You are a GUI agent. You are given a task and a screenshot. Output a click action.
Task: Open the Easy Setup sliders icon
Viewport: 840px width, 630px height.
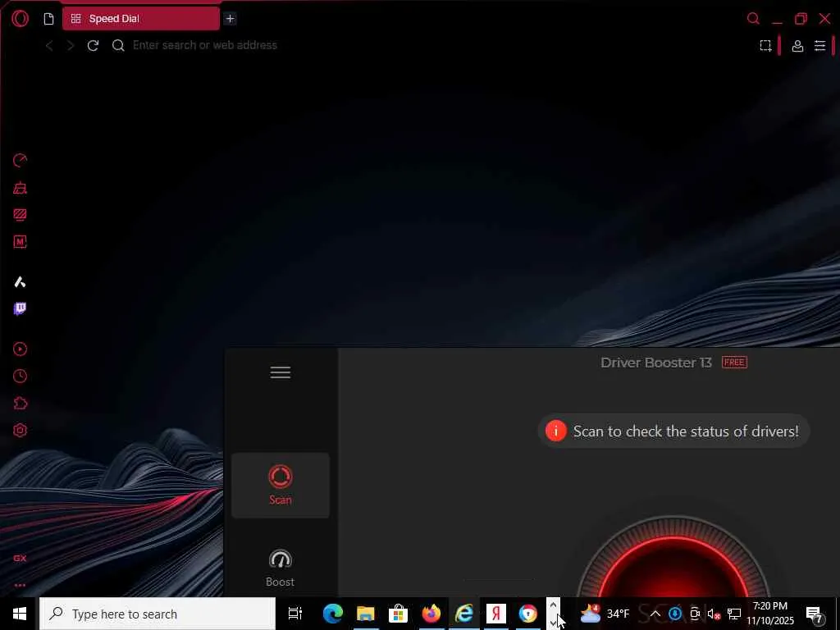pyautogui.click(x=819, y=46)
